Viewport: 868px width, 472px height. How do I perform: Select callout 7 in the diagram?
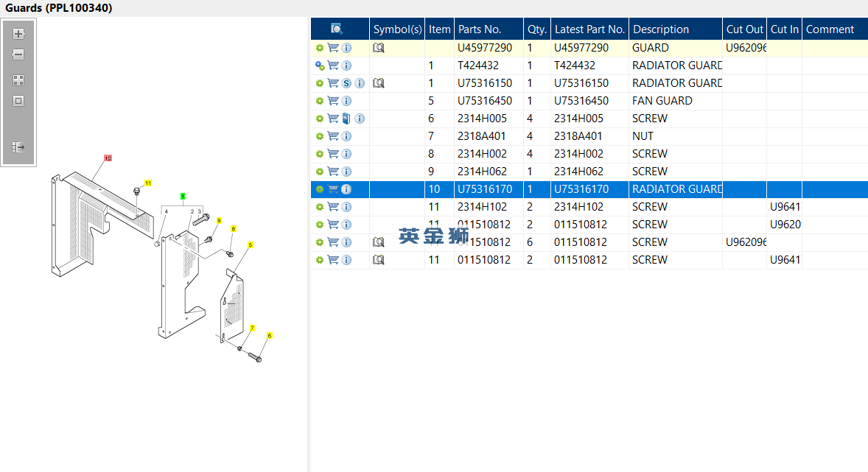coord(253,328)
